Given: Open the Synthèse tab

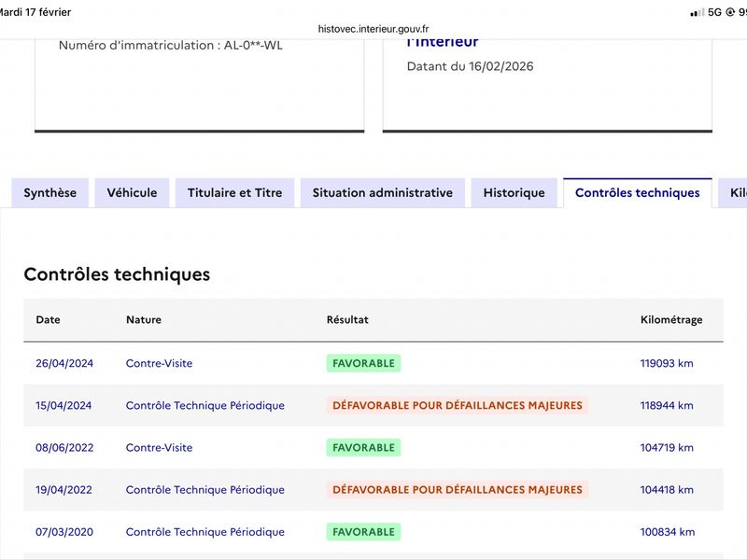Looking at the screenshot, I should pos(50,193).
